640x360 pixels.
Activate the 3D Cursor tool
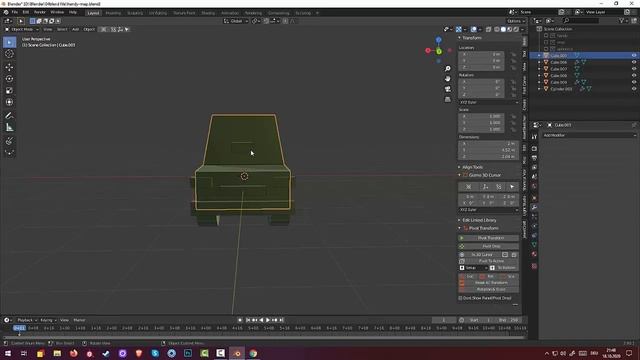[9, 54]
